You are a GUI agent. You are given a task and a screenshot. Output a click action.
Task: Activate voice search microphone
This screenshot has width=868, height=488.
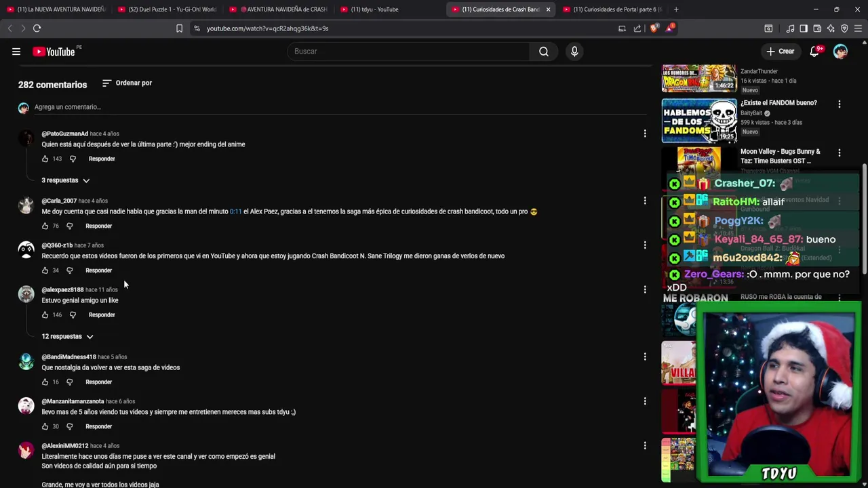point(574,52)
